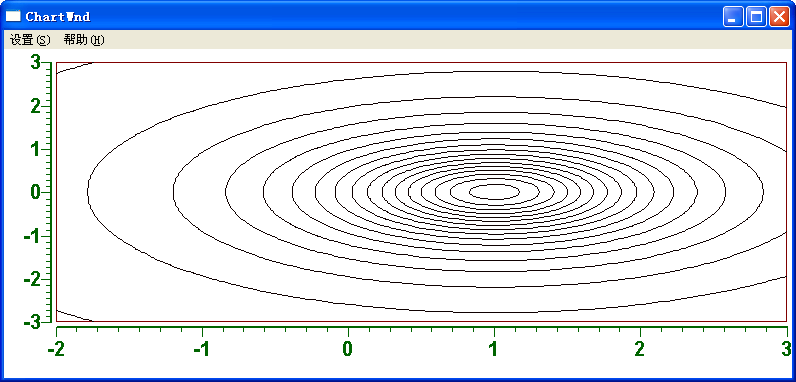
Task: Click the y-axis label -1
Action: (31, 236)
